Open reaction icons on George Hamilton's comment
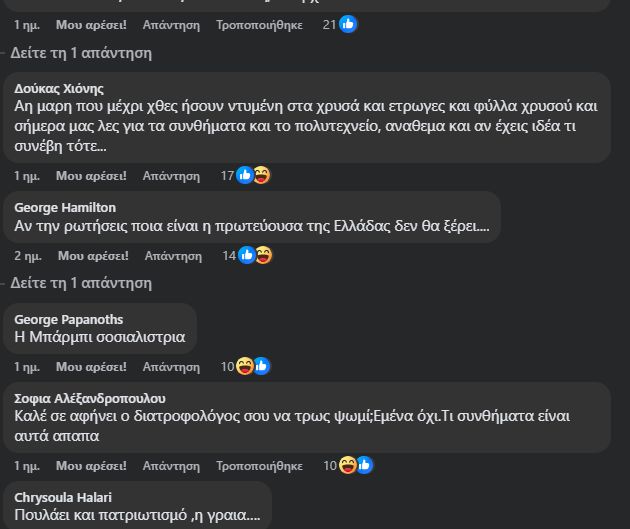This screenshot has height=529, width=630. (255, 255)
